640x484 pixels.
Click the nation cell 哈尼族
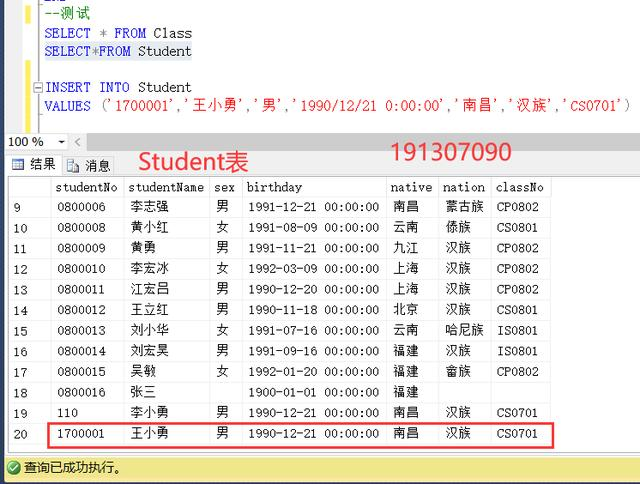pos(464,330)
